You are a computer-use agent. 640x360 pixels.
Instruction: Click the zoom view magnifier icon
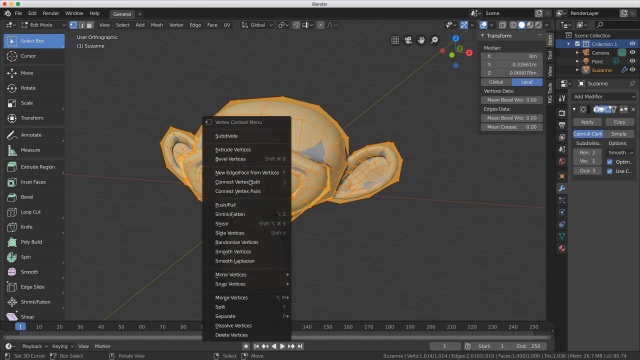(434, 40)
